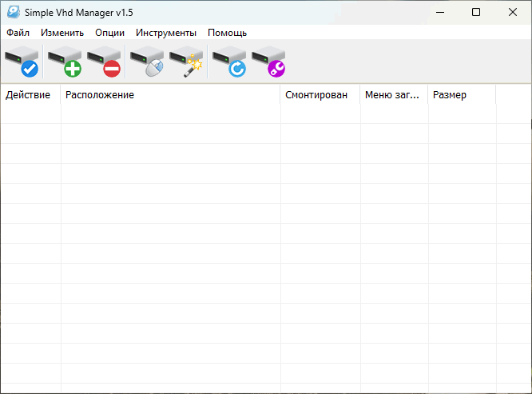Open the Помощь menu
The image size is (532, 394).
click(x=227, y=33)
